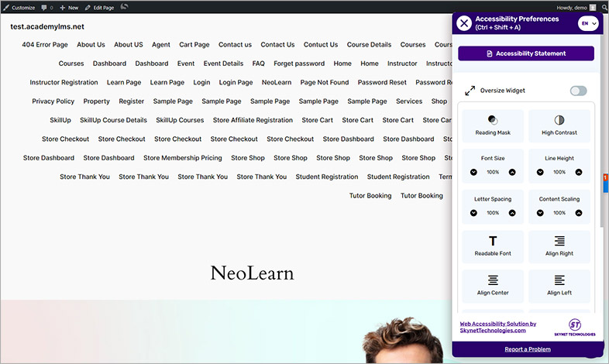Open the 404 Error Page nav link
Screen dimensions: 609x364
[x=45, y=45]
